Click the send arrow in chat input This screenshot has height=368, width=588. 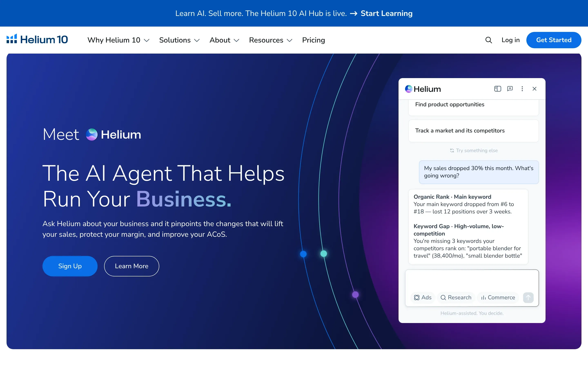pos(528,297)
